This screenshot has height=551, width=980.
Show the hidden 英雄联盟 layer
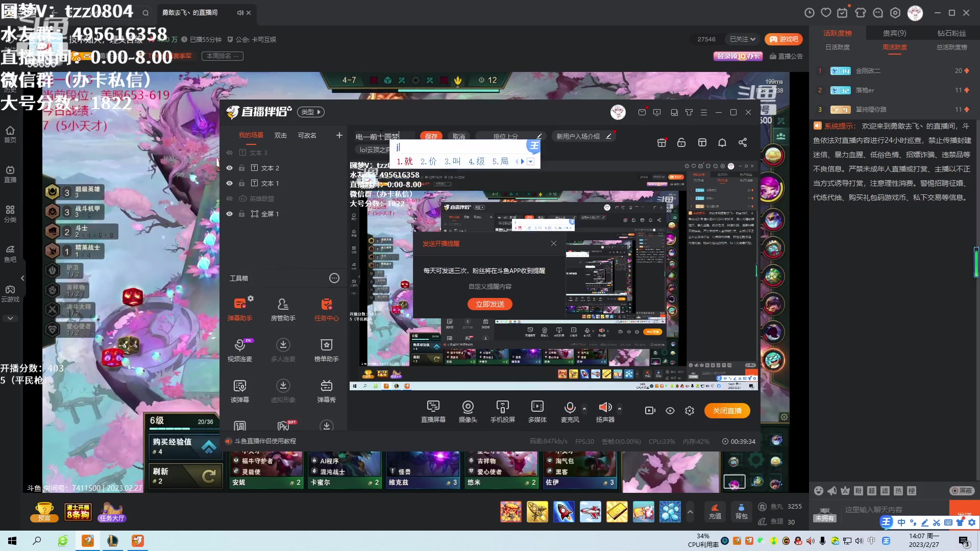click(229, 198)
